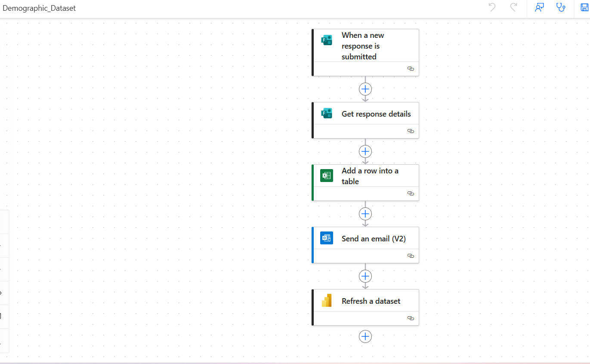Click connection link icon on Add a row card

[x=411, y=194]
